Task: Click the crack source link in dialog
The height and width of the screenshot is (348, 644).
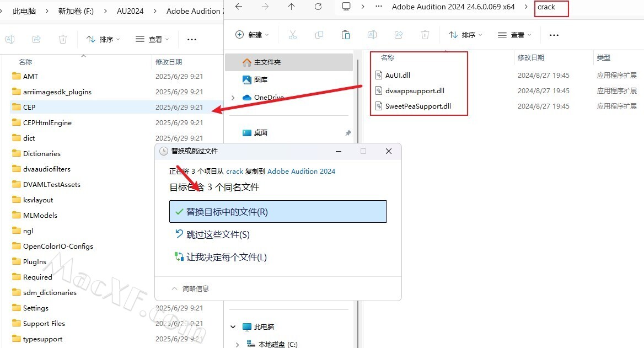Action: (235, 172)
